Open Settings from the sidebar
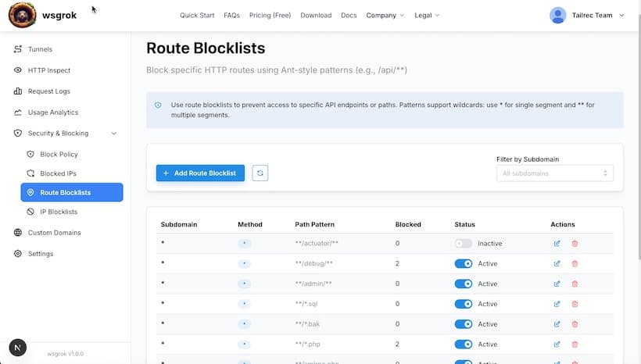The width and height of the screenshot is (641, 364). [x=41, y=254]
